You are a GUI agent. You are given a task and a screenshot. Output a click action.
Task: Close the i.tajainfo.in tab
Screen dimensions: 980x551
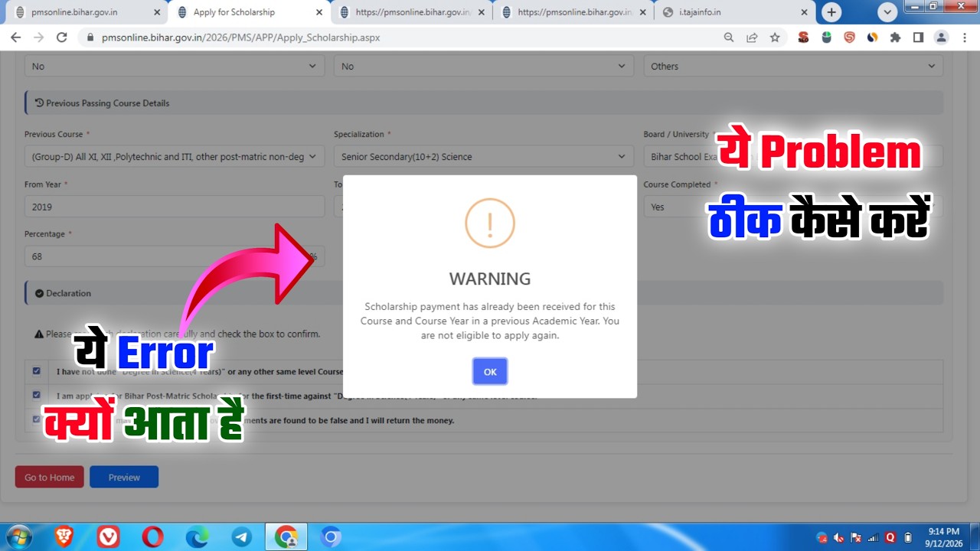pos(804,12)
